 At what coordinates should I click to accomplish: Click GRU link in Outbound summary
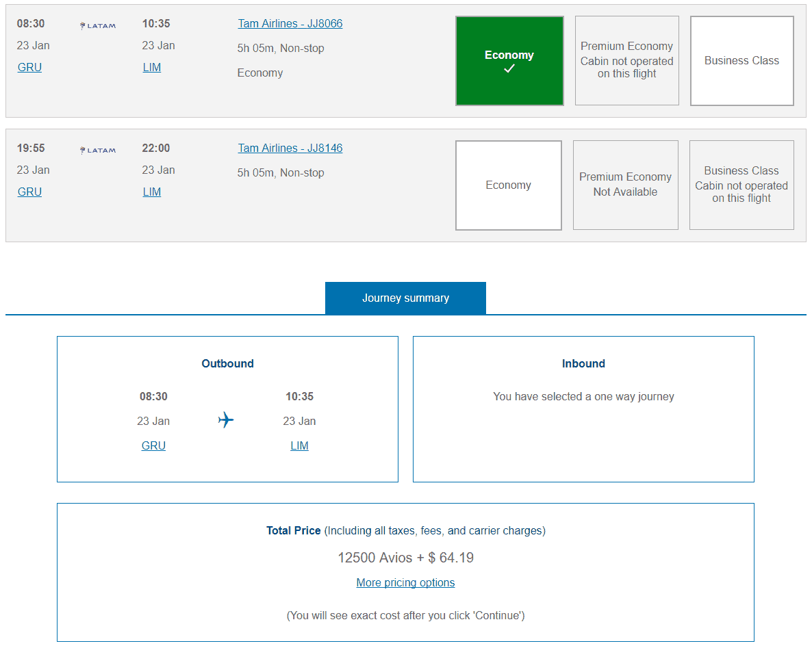coord(153,446)
